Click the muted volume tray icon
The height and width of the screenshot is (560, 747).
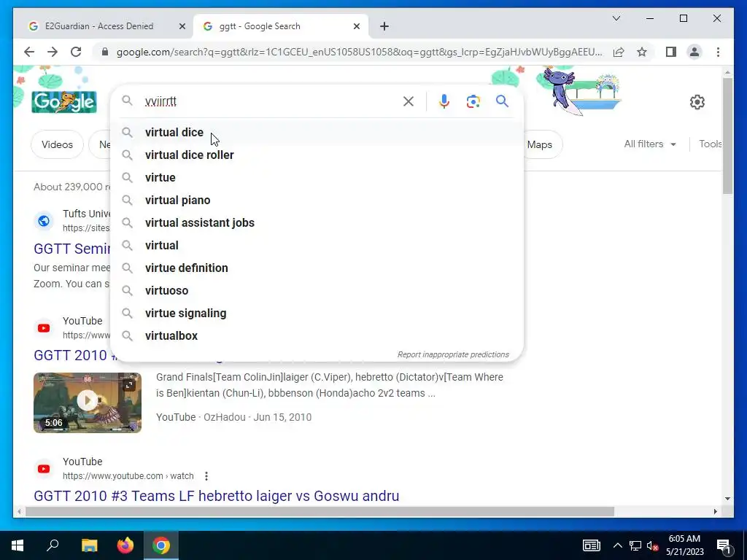point(653,545)
